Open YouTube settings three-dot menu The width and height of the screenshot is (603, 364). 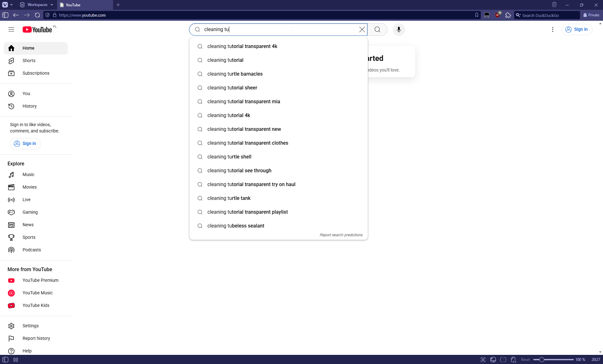click(x=552, y=29)
